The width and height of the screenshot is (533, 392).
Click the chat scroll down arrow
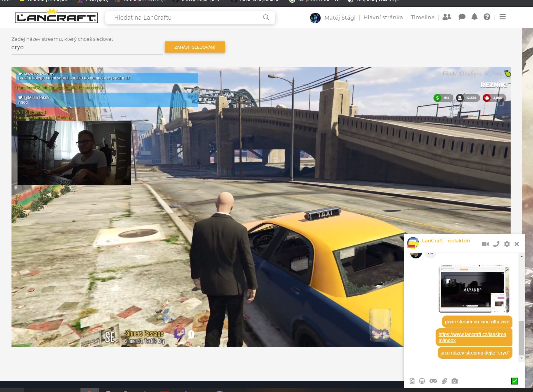[522, 358]
